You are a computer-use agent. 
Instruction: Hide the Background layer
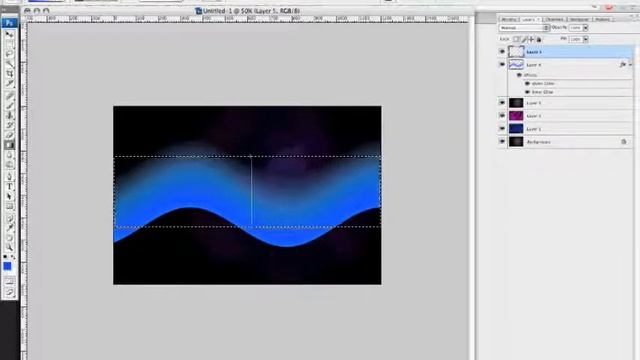pos(502,142)
